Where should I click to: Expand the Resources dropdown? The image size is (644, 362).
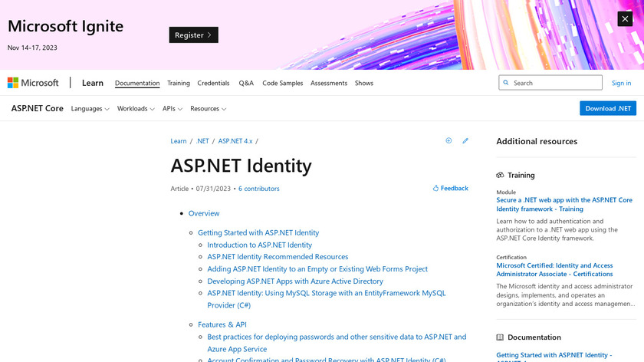(x=208, y=108)
